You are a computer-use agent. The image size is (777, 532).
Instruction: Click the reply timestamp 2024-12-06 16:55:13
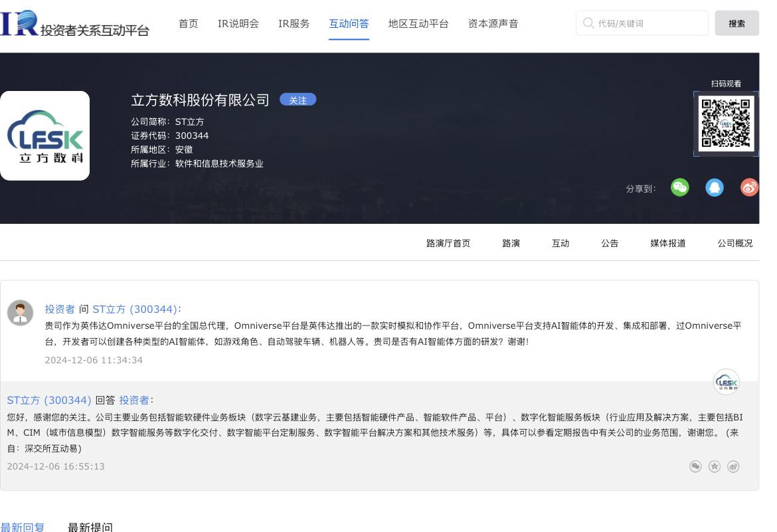[x=56, y=466]
